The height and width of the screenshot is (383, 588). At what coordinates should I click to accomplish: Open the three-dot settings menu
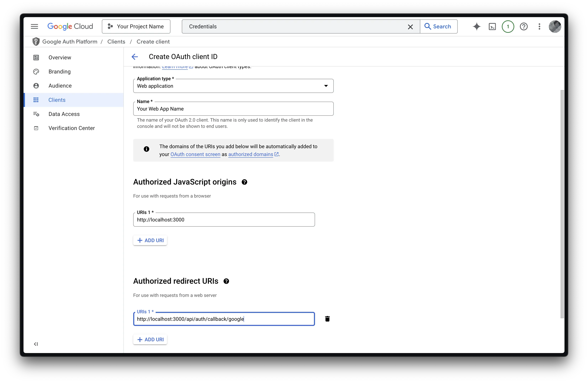[x=539, y=26]
